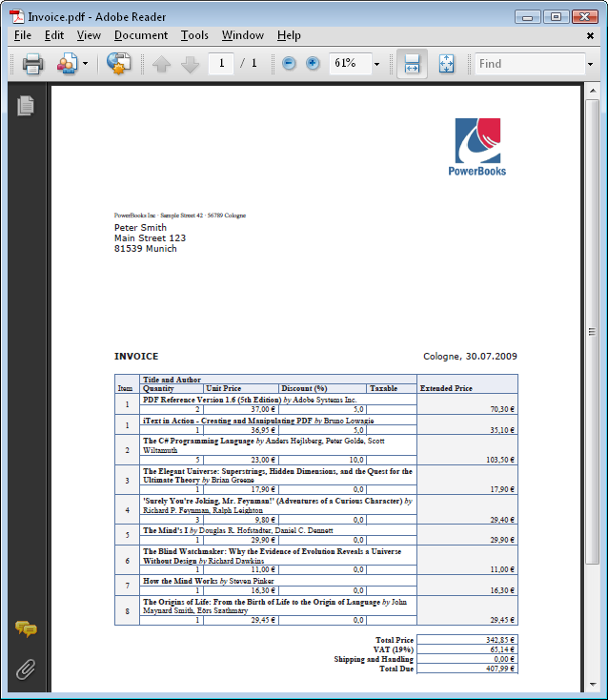The width and height of the screenshot is (608, 700).
Task: Toggle fit one full page mode
Action: 446,64
